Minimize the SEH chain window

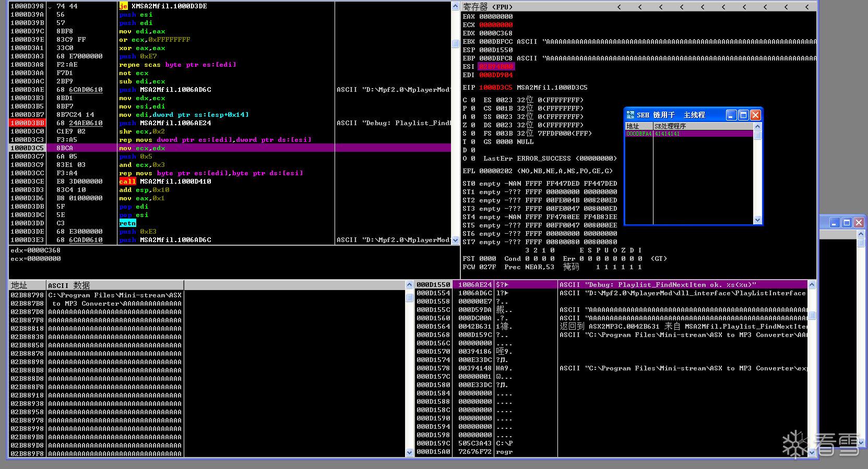click(731, 115)
